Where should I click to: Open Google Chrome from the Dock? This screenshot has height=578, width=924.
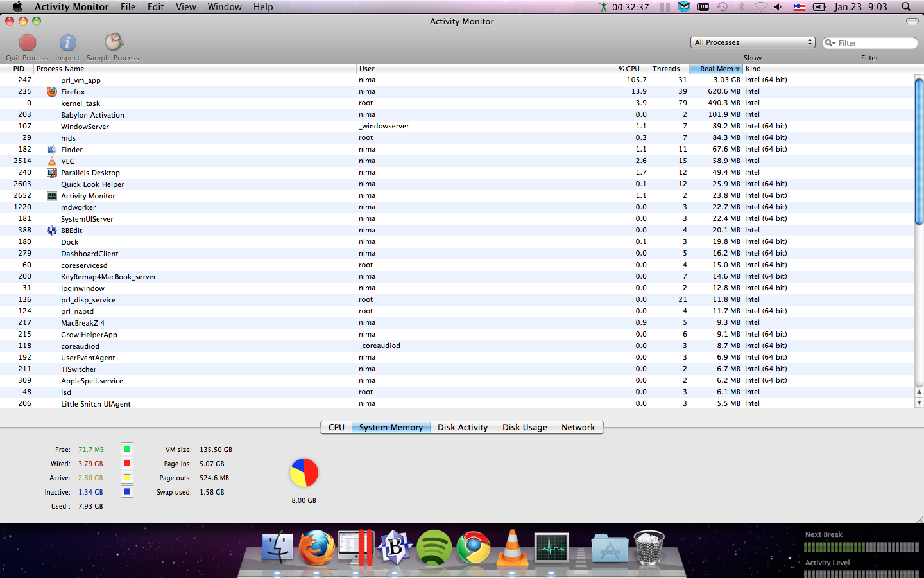click(474, 548)
